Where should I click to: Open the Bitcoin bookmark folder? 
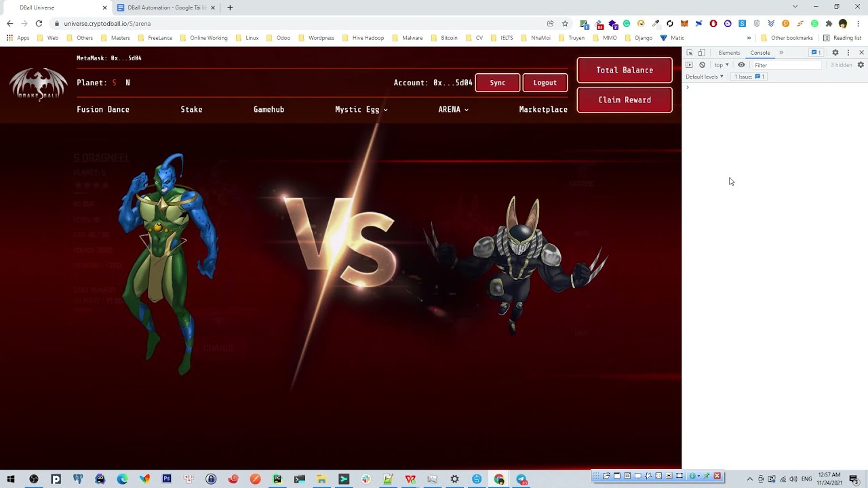[x=444, y=38]
